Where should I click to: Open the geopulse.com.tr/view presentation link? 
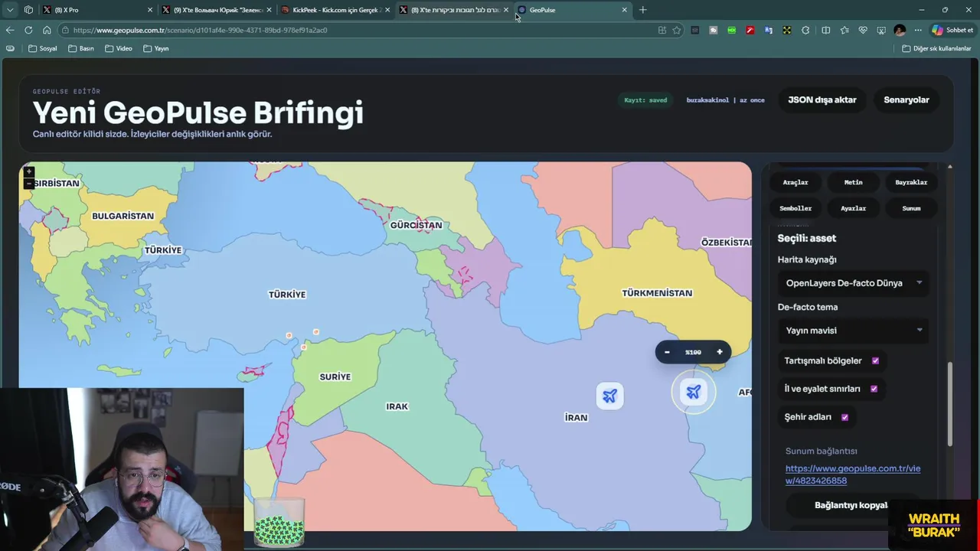pyautogui.click(x=853, y=474)
